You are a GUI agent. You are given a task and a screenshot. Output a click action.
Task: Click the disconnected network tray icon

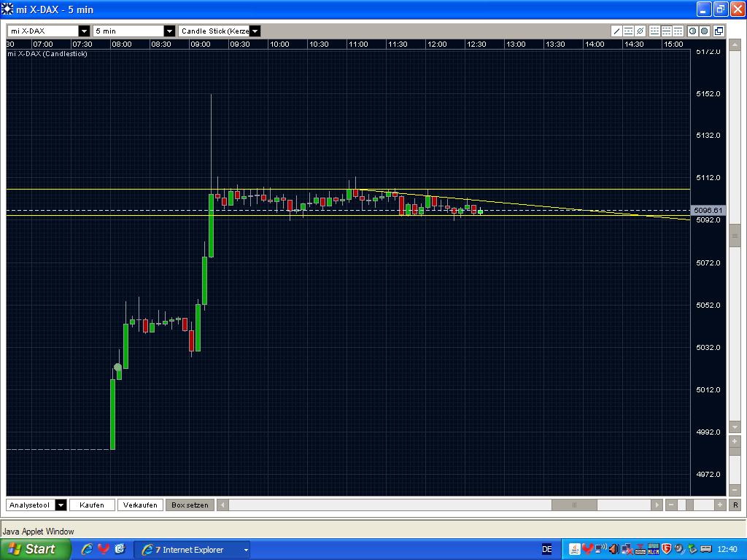pos(627,549)
